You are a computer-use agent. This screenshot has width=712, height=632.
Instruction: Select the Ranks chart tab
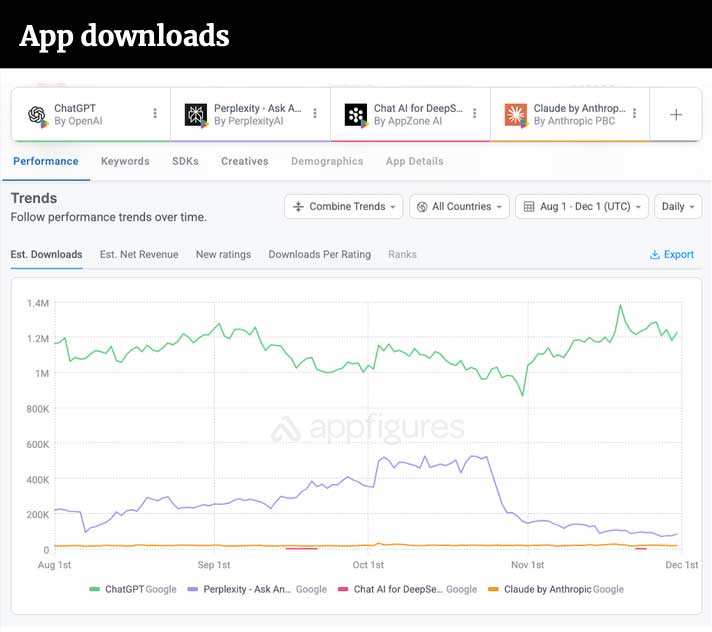(x=402, y=255)
